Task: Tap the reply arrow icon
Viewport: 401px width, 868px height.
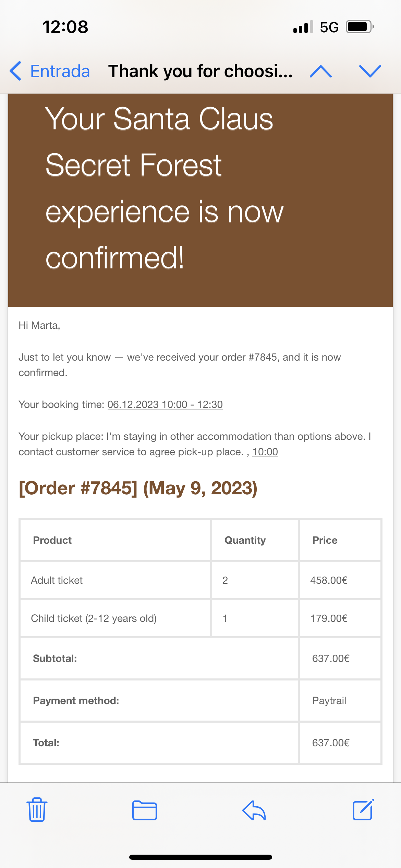Action: tap(254, 810)
